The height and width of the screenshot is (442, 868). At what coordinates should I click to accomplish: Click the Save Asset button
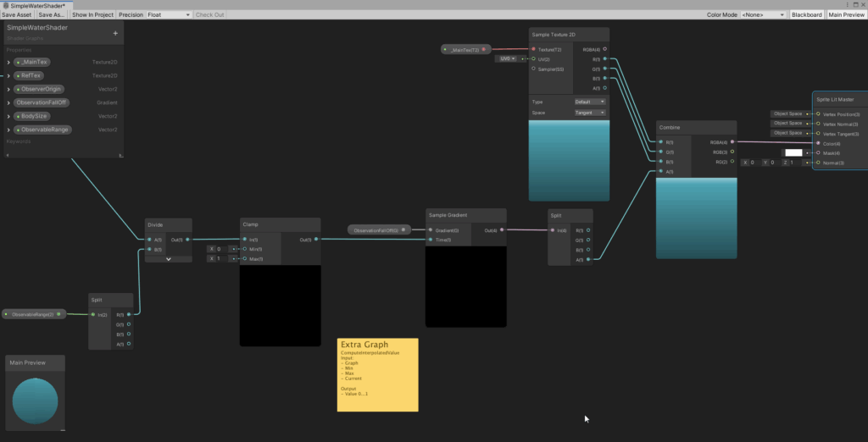click(x=17, y=14)
